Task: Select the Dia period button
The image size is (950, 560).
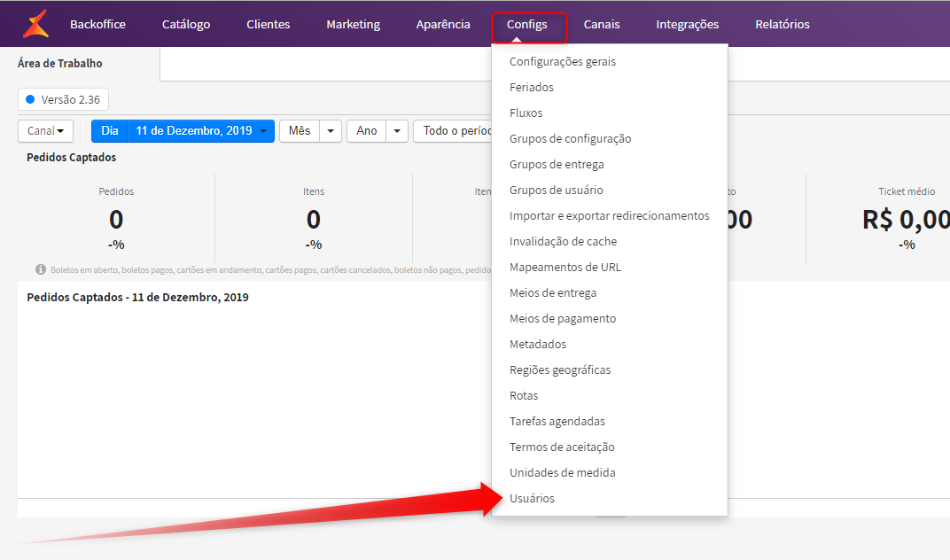Action: coord(110,131)
